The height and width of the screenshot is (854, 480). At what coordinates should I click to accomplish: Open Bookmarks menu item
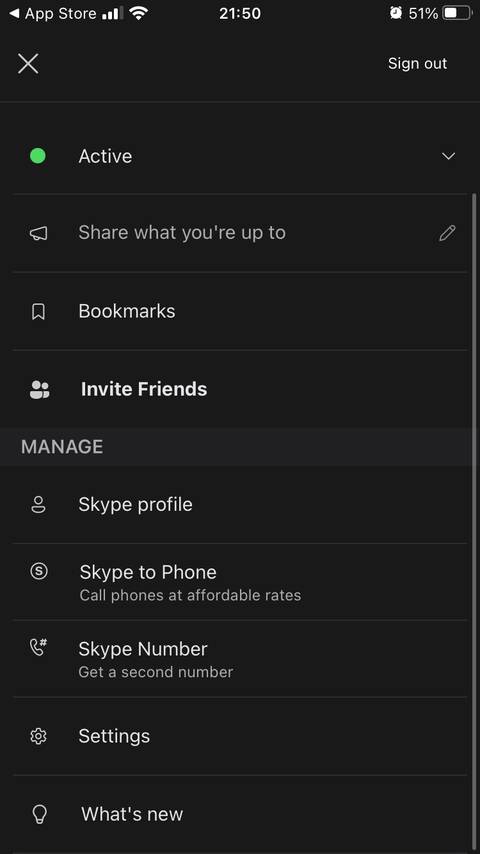tap(240, 311)
